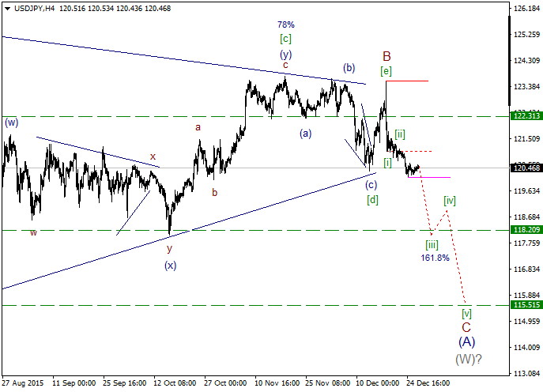Viewport: 543px width, 392px height.
Task: Select the 161.8% extension label
Action: point(435,258)
